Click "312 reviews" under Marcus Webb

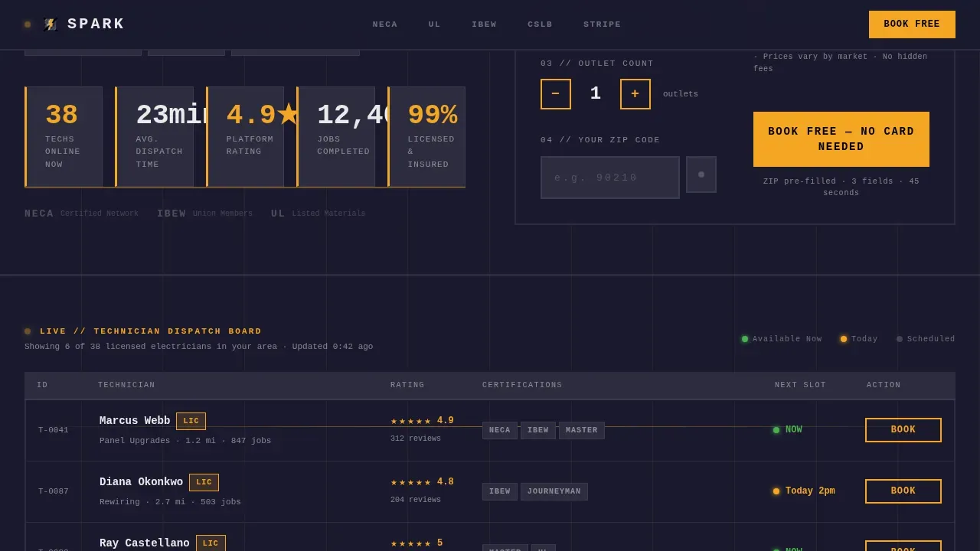416,439
